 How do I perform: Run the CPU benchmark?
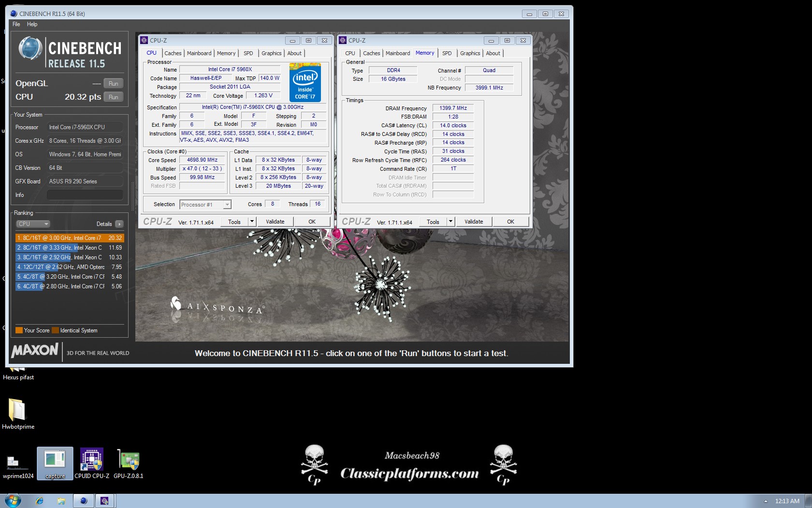coord(114,97)
